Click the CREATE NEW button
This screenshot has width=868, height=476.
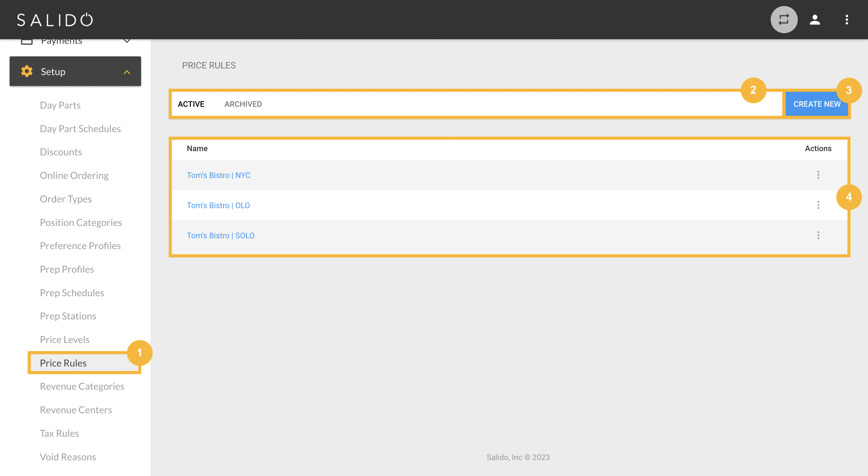[817, 104]
